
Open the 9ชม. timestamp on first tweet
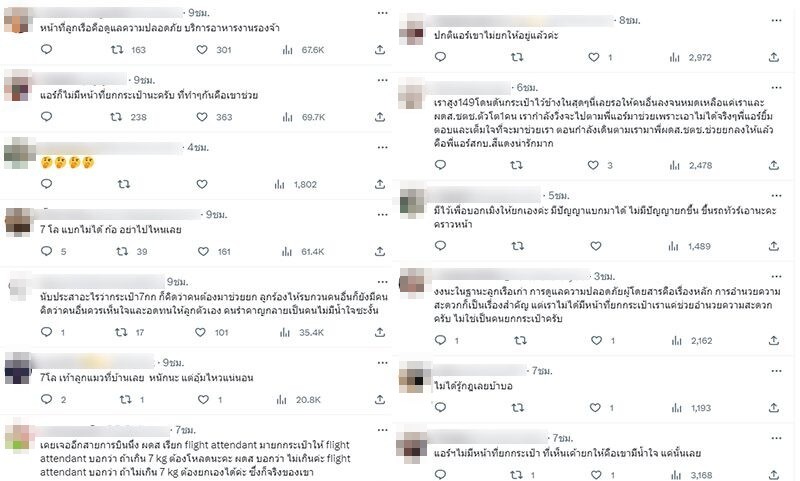click(x=199, y=13)
